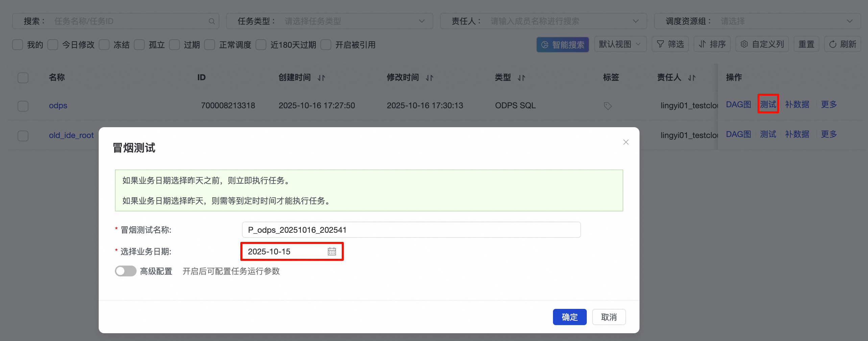Check the 今日修改 filter checkbox
This screenshot has height=341, width=868.
click(x=53, y=45)
